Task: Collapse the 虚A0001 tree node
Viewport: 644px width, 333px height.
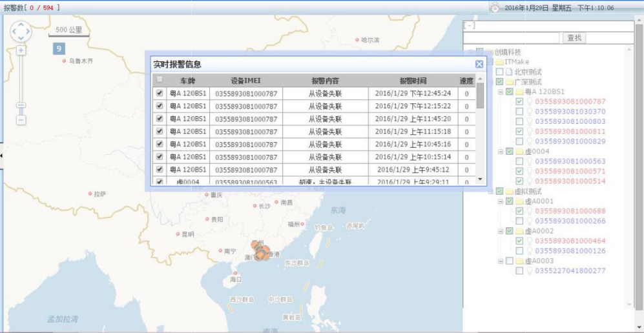Action: (x=501, y=201)
